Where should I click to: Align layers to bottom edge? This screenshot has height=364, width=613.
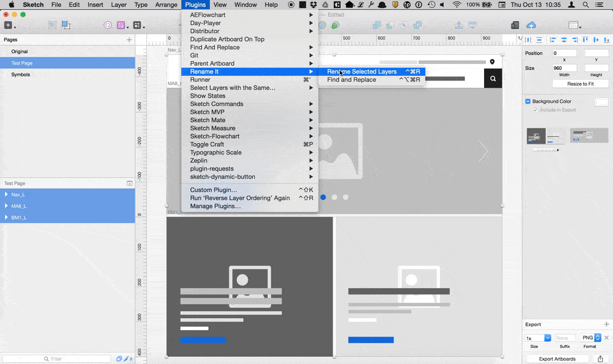click(607, 40)
